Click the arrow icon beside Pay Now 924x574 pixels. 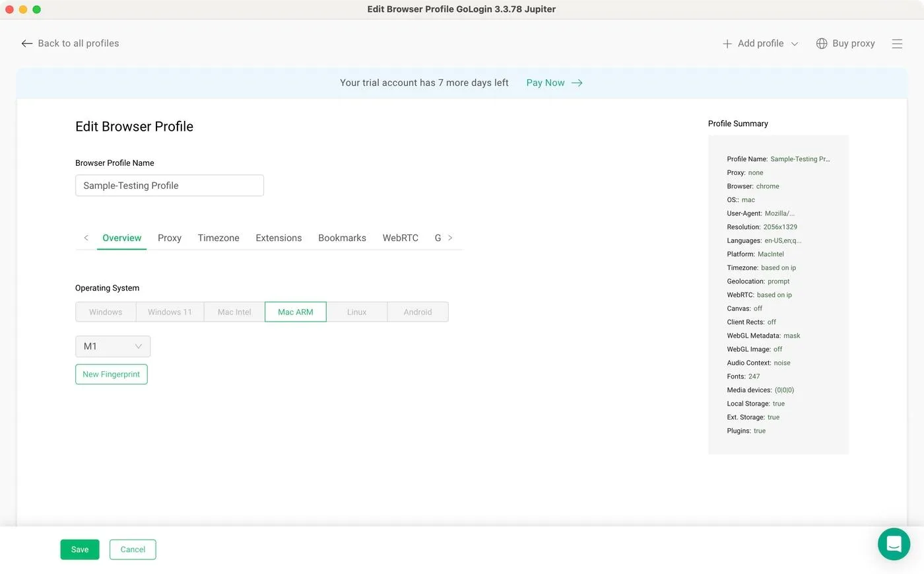point(577,83)
